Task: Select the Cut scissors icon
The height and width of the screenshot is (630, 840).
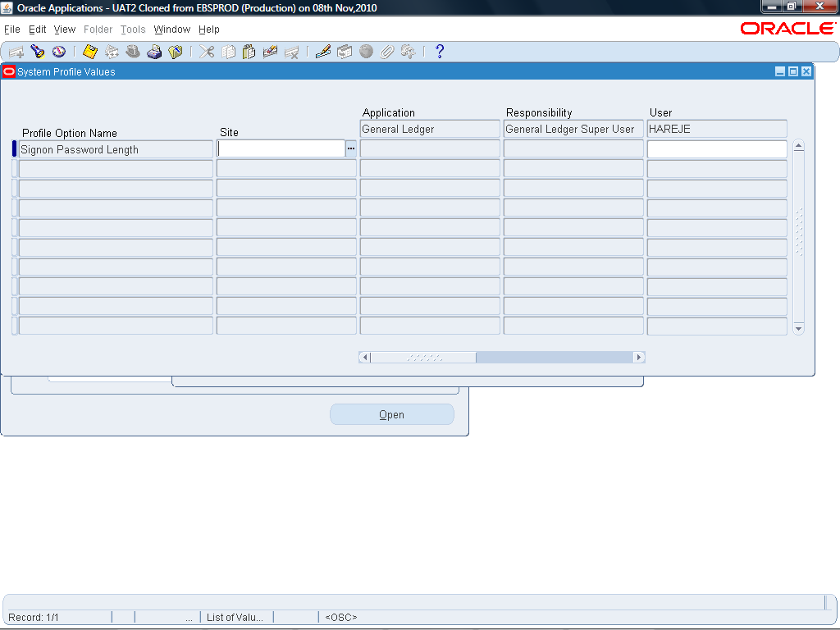Action: (x=207, y=51)
